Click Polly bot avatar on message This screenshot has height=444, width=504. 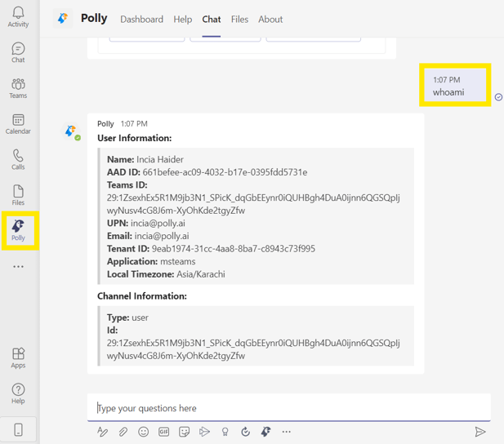pyautogui.click(x=71, y=131)
